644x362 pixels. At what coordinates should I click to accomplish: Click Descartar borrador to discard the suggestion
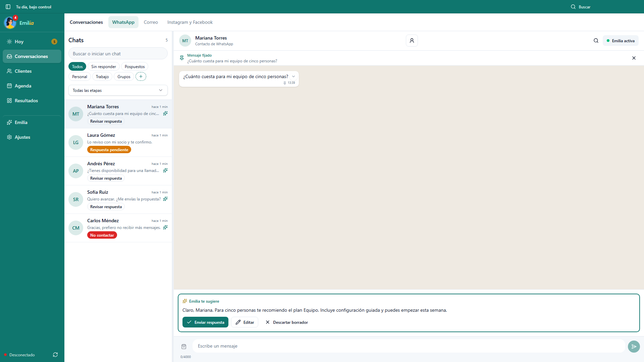coord(287,322)
